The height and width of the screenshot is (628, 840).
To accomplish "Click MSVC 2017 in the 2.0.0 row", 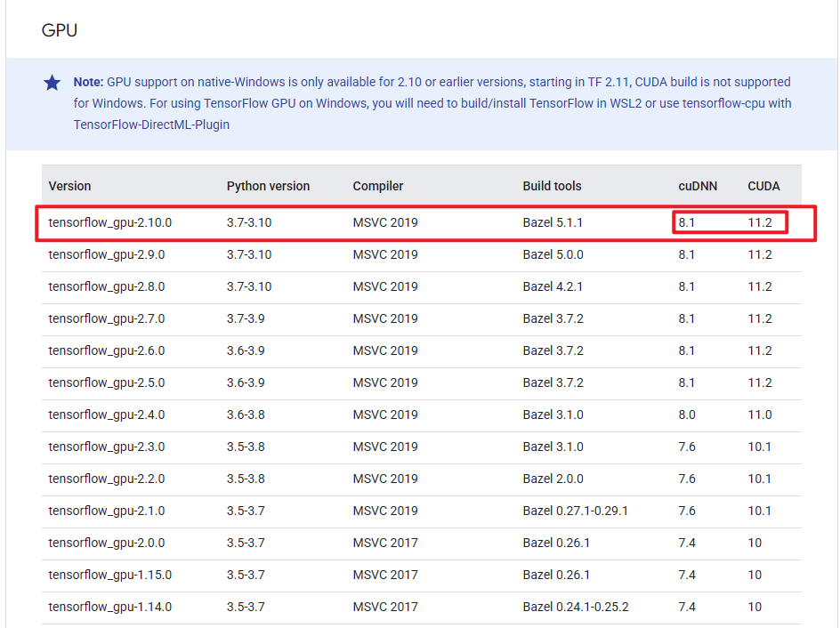I will [385, 543].
